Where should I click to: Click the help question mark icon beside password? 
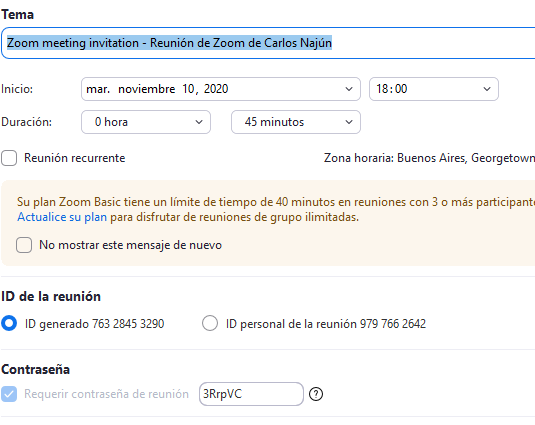[316, 394]
